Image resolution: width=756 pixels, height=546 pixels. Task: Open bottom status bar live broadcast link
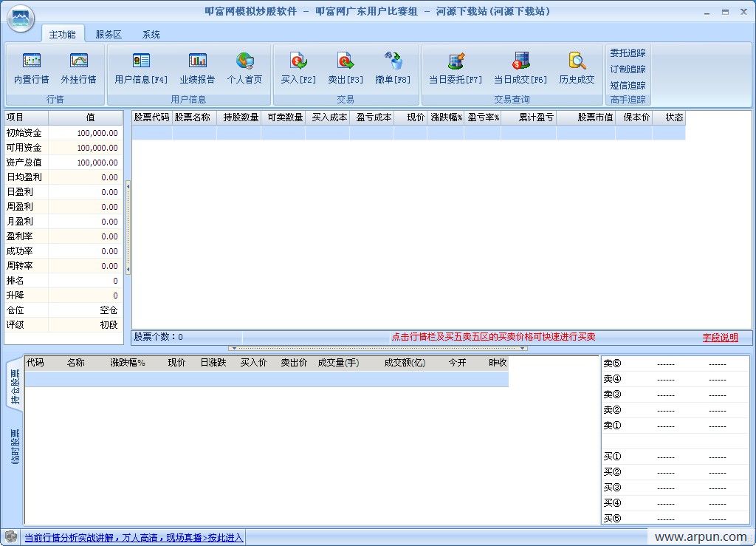pyautogui.click(x=134, y=537)
